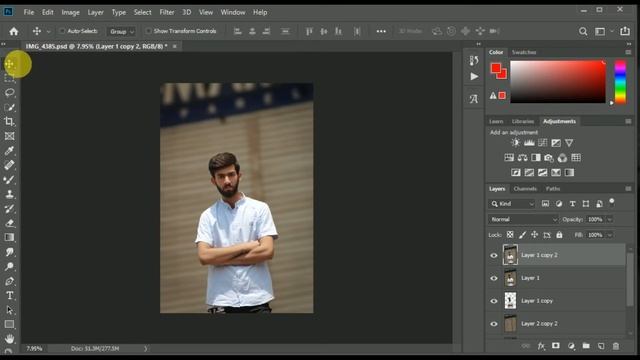Viewport: 640px width, 360px height.
Task: Open the Color panel options menu
Action: (x=628, y=52)
